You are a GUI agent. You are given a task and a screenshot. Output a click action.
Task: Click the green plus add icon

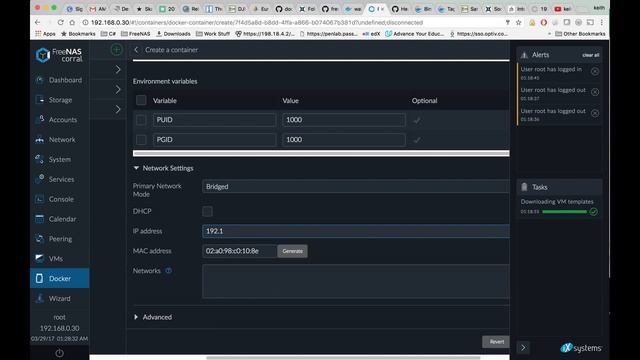(x=116, y=50)
